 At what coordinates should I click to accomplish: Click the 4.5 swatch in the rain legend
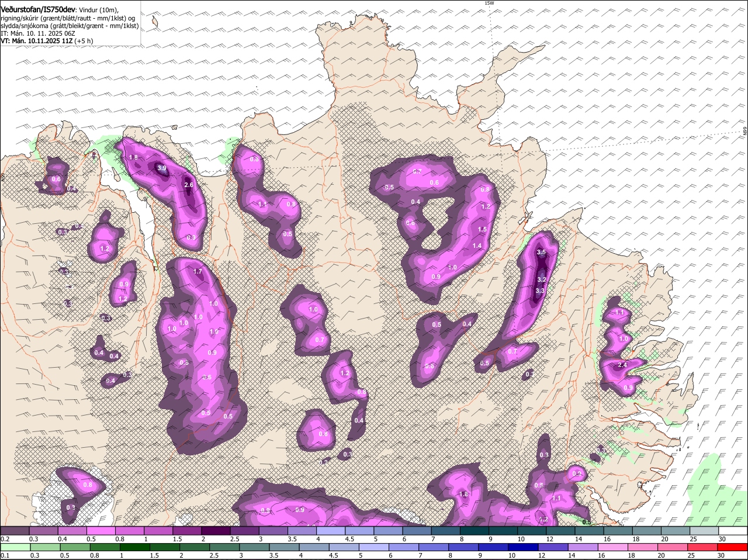[344, 547]
